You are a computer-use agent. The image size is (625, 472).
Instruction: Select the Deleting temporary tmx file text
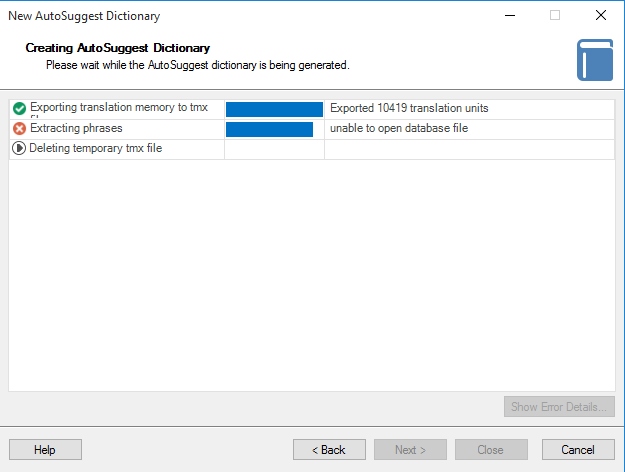tap(96, 148)
